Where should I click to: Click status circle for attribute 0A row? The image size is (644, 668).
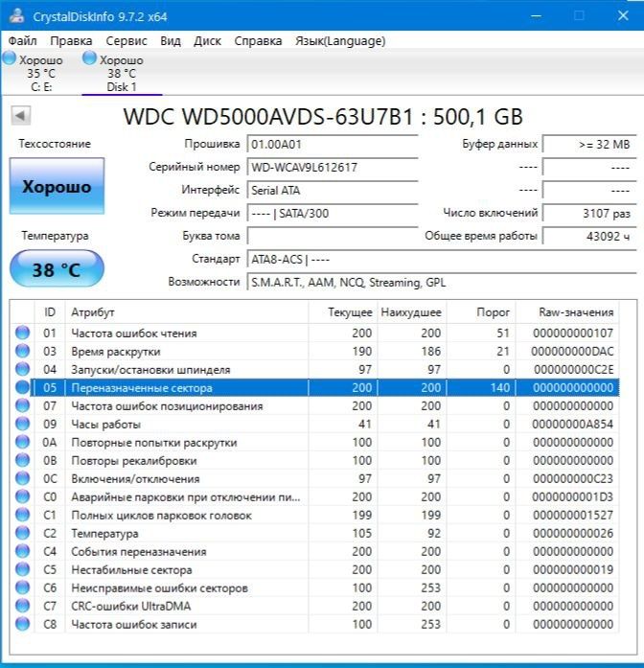point(22,442)
